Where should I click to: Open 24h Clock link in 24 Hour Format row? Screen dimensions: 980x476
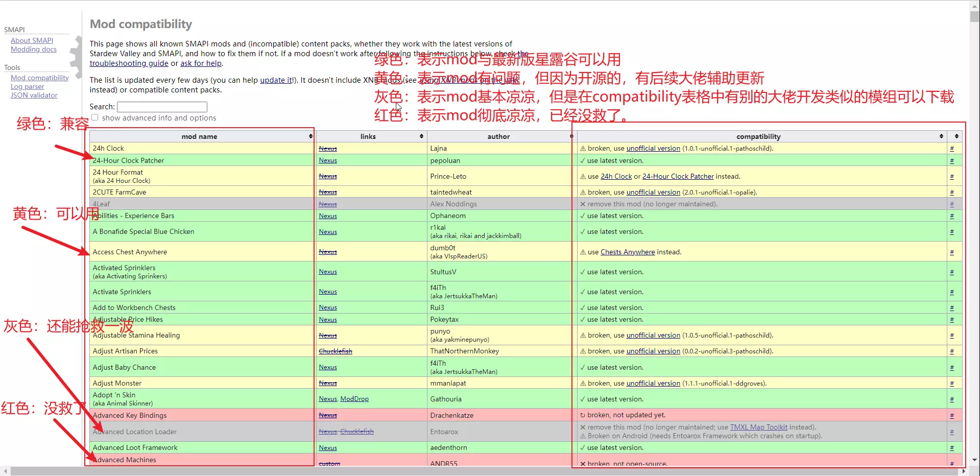point(616,177)
